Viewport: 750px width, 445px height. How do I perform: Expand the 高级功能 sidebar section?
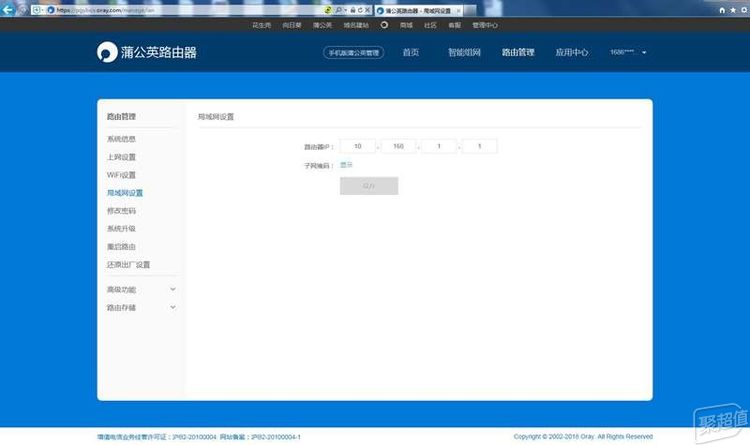173,289
